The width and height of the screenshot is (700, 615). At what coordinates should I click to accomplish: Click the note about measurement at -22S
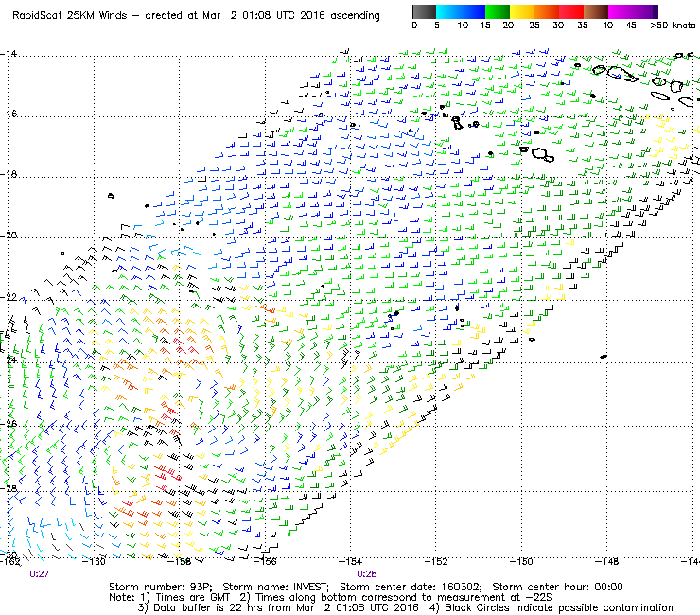[x=396, y=598]
